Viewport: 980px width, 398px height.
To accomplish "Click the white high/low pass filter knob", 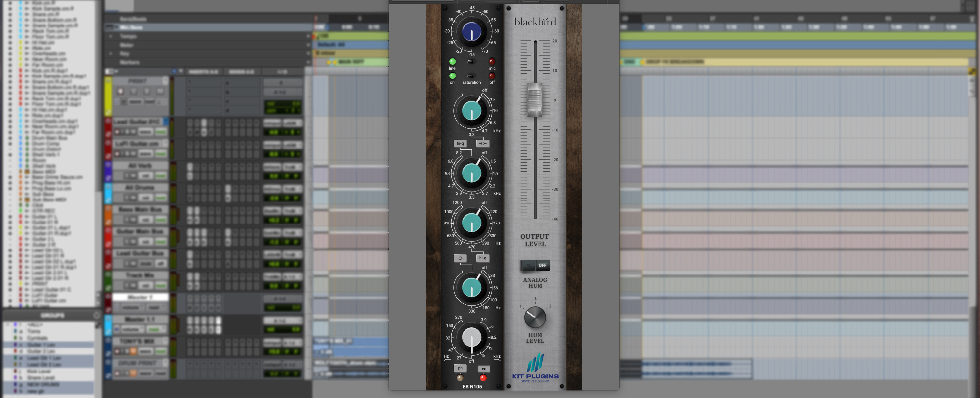I will (x=471, y=338).
